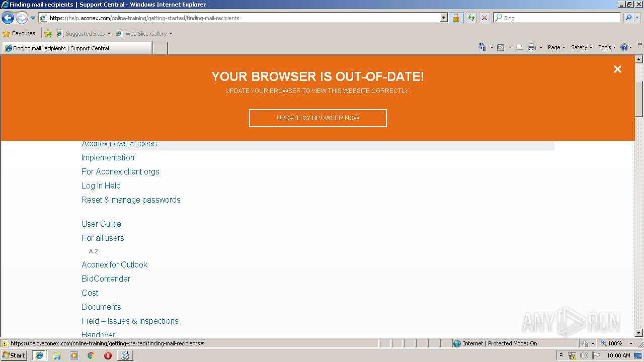Click the status bar warning icon

point(5,343)
